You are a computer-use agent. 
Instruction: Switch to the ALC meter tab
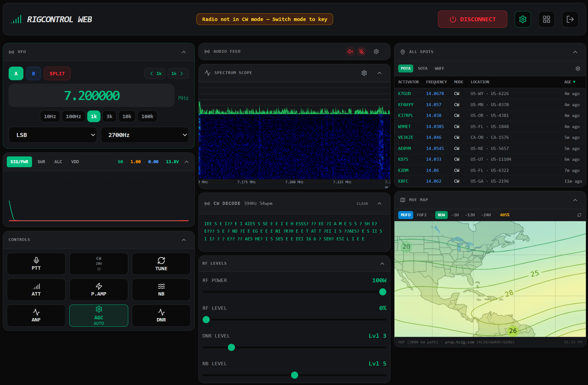(58, 162)
